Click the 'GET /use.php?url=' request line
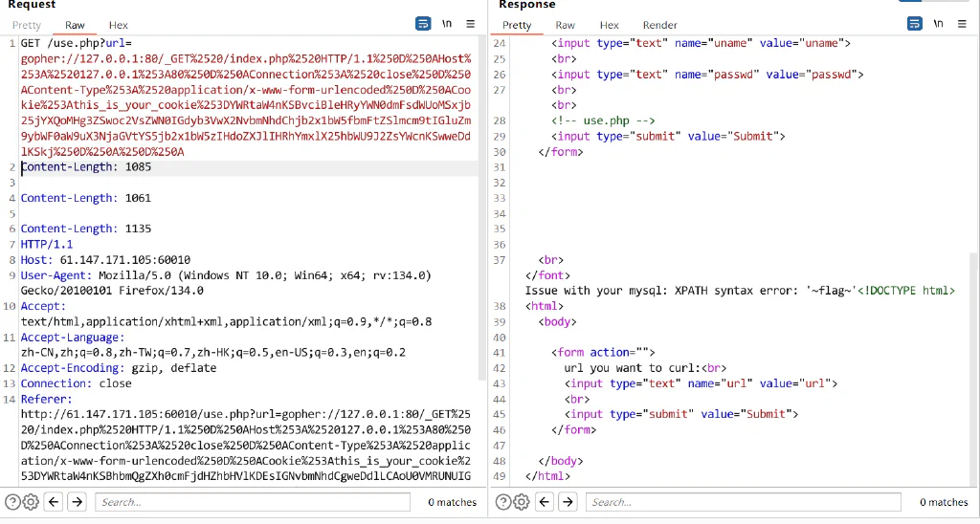This screenshot has height=524, width=980. click(x=77, y=43)
